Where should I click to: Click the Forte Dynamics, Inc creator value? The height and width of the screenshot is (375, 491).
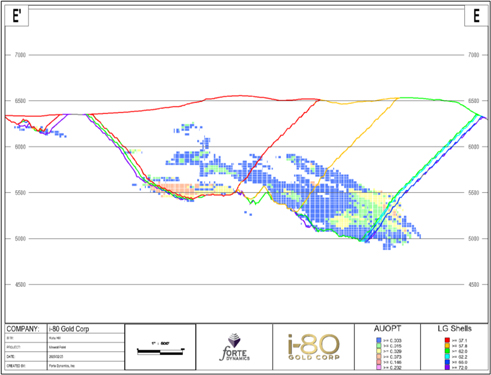point(62,366)
